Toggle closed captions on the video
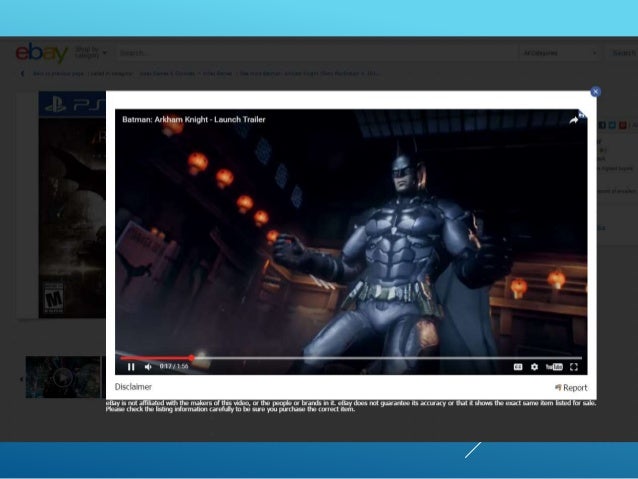This screenshot has height=479, width=638. pyautogui.click(x=518, y=367)
